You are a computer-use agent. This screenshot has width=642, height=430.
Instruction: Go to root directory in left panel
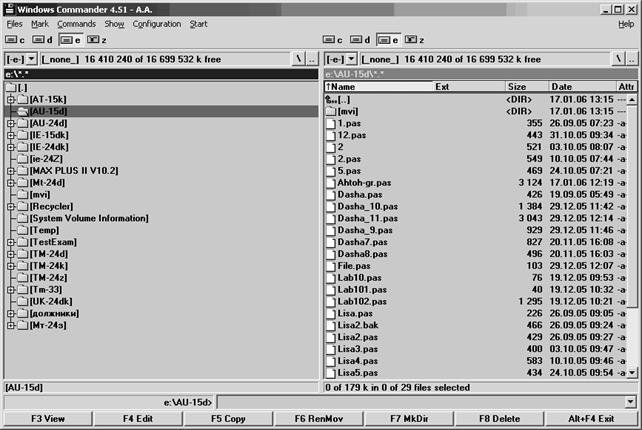pos(298,59)
